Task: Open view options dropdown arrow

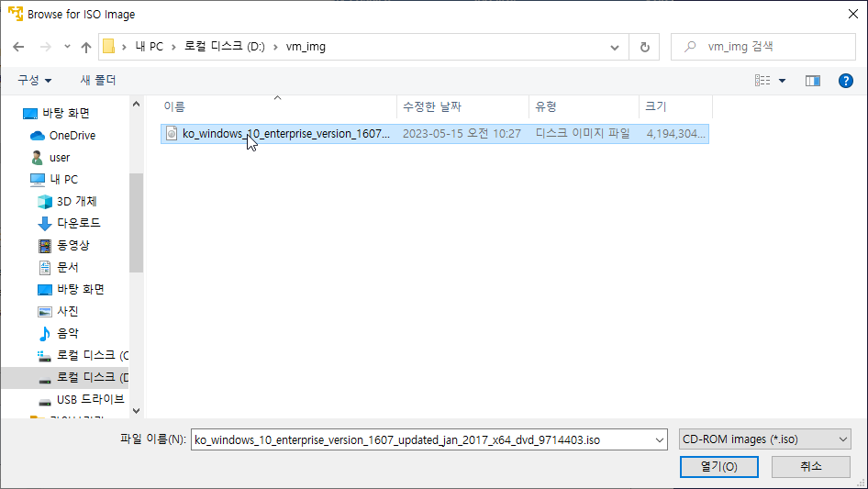Action: tap(782, 81)
